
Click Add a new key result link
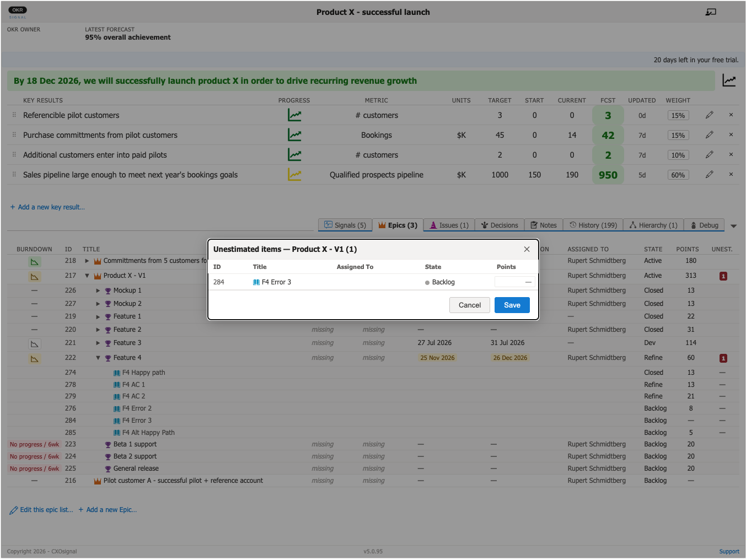pyautogui.click(x=47, y=207)
